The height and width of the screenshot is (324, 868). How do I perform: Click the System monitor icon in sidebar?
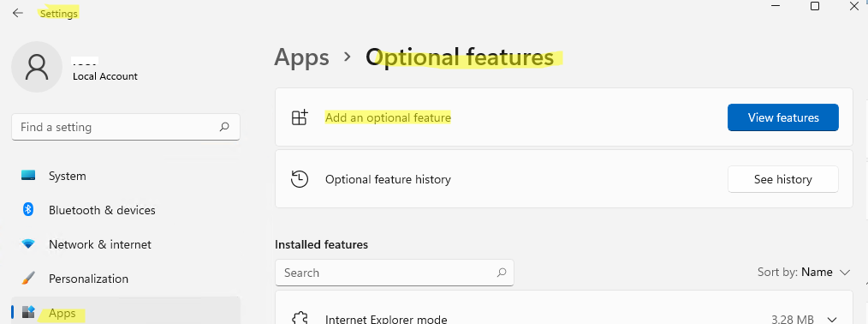28,176
